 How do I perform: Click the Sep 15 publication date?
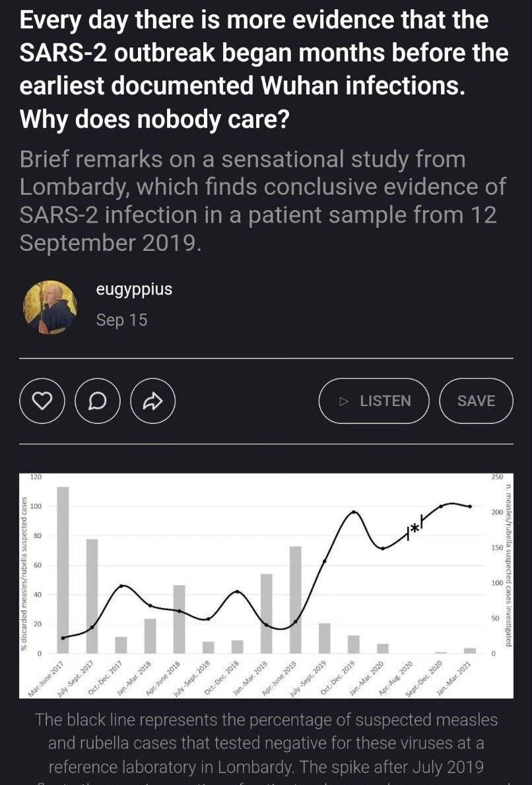point(121,320)
